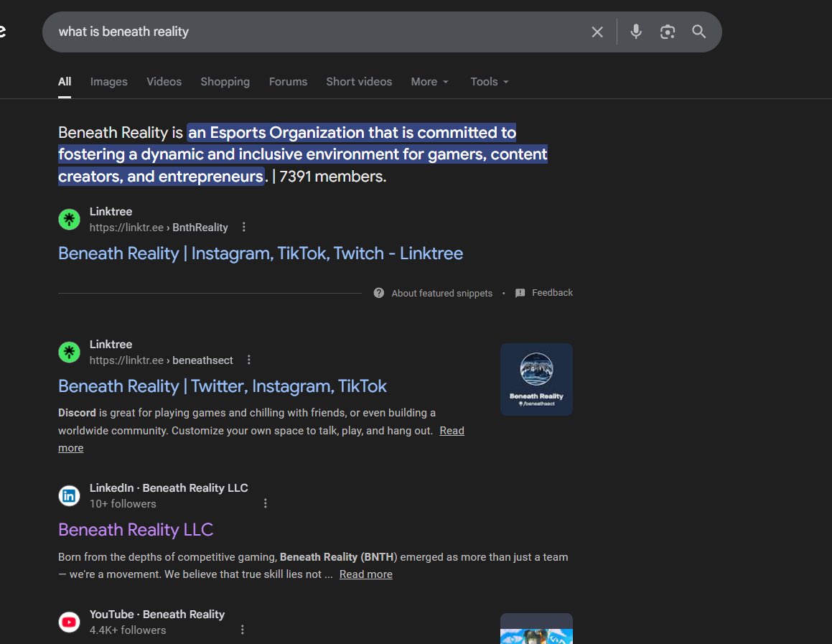Open three-dot menu beside LinkedIn 10+ followers

pyautogui.click(x=266, y=503)
